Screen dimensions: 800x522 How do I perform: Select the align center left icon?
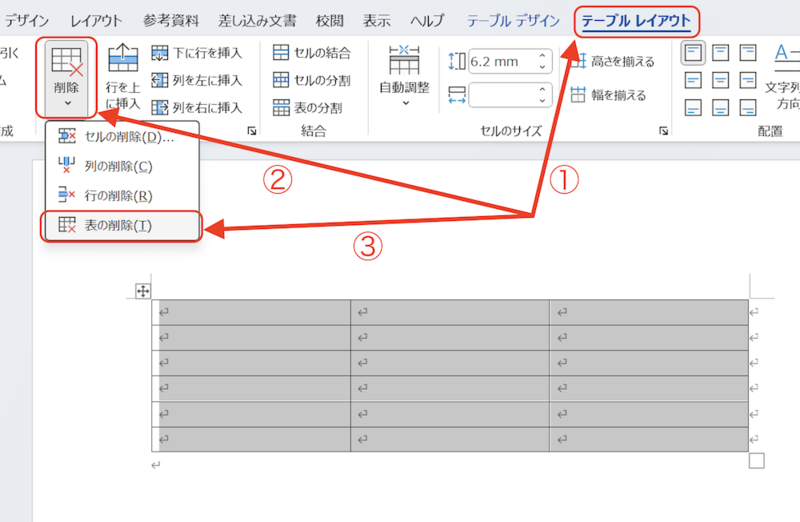coord(693,80)
